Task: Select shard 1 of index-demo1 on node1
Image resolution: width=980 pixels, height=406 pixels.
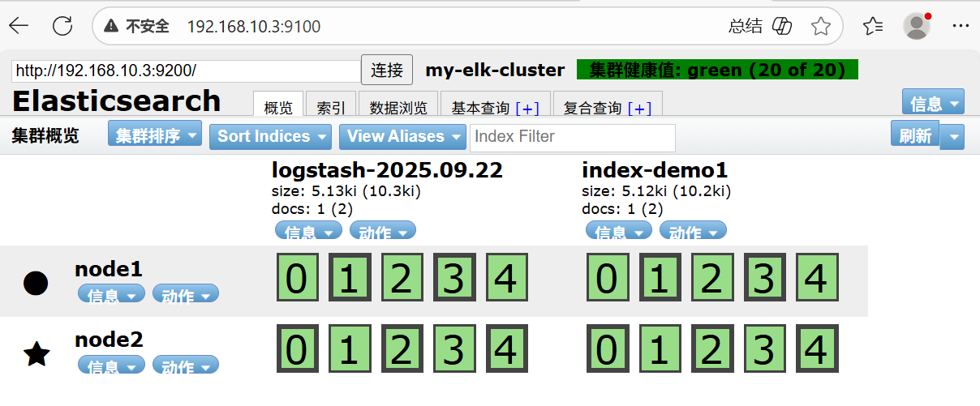Action: [x=660, y=279]
